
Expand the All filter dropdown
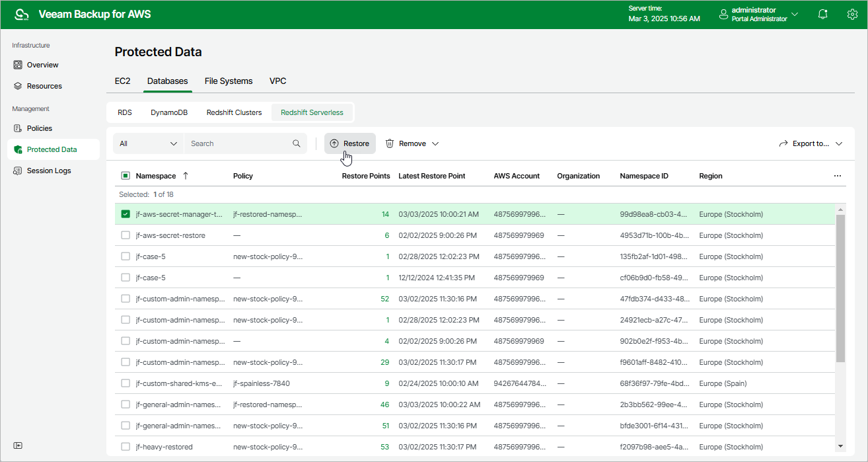click(x=149, y=143)
